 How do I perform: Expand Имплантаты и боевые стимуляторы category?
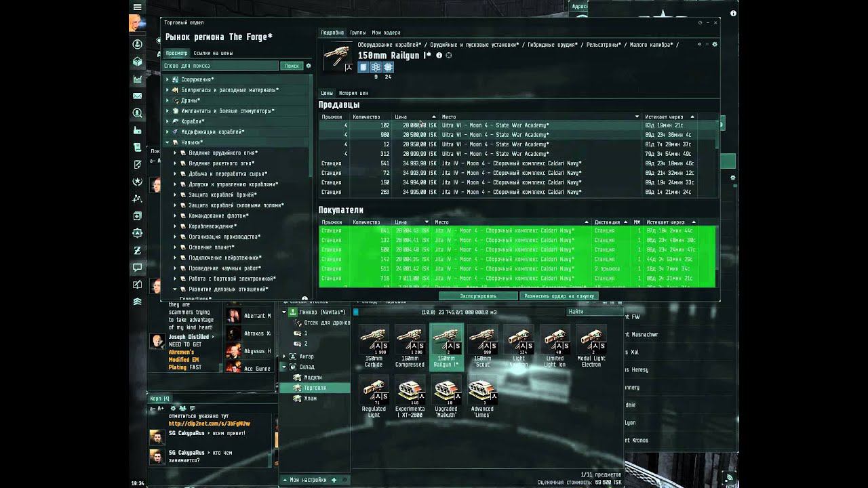tap(167, 110)
